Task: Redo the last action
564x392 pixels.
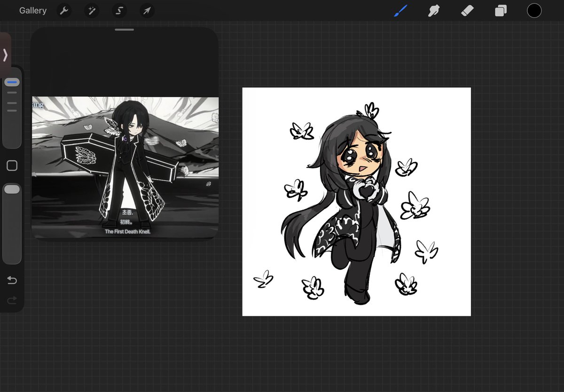Action: [12, 300]
